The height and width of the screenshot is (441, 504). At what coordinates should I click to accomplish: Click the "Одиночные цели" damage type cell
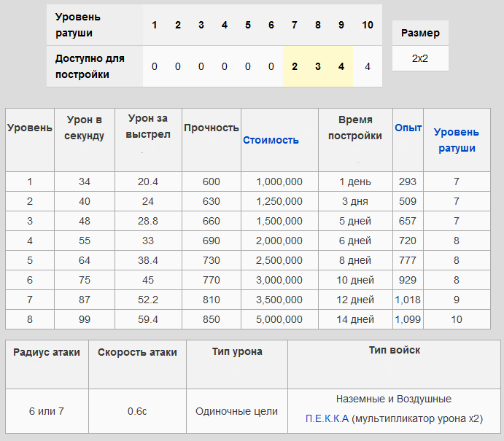[236, 411]
